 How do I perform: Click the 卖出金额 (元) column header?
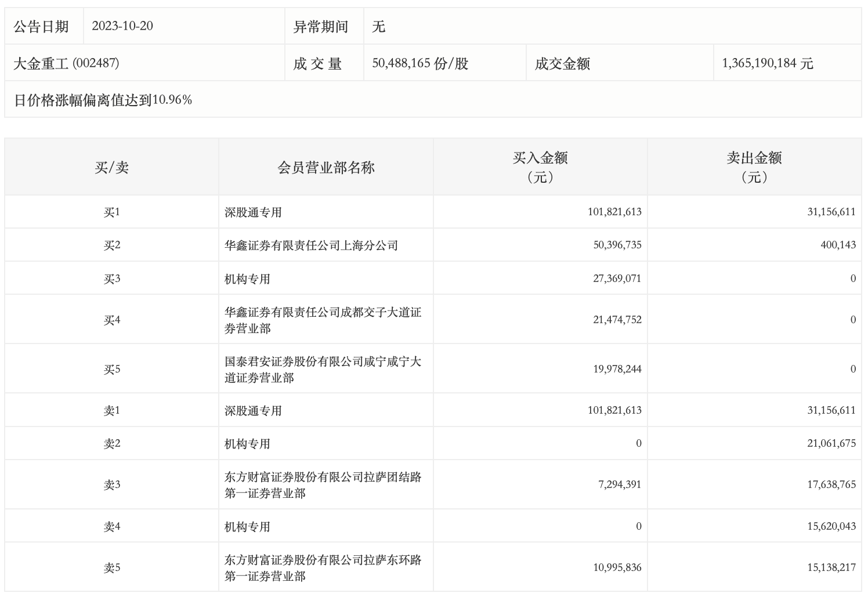pos(754,167)
